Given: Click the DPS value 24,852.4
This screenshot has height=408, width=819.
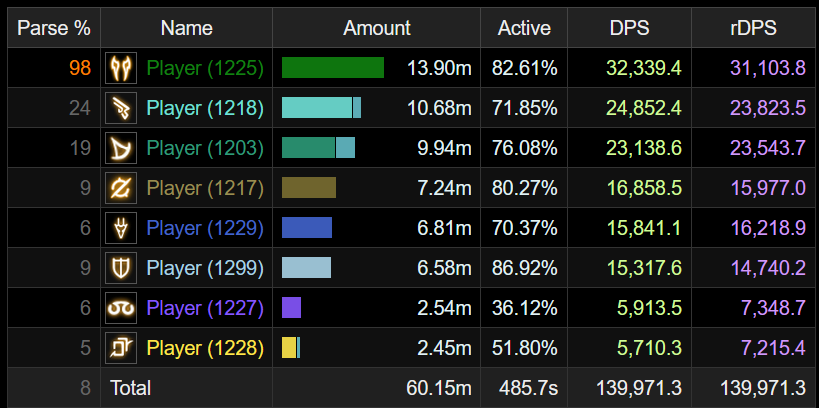Looking at the screenshot, I should pos(644,108).
